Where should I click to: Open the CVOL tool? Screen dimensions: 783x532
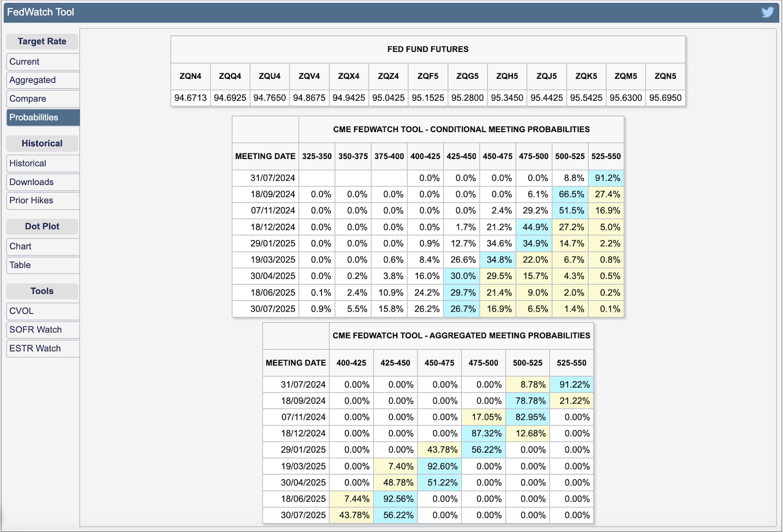(43, 311)
